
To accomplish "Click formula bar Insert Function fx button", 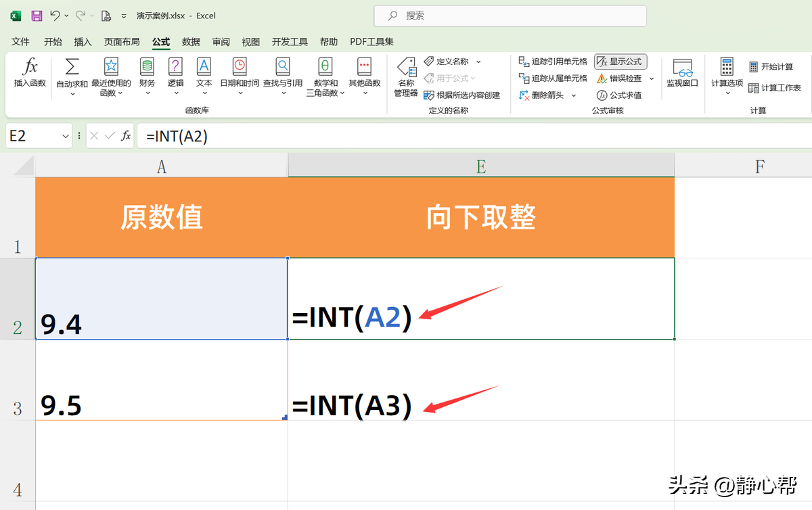I will pos(126,136).
